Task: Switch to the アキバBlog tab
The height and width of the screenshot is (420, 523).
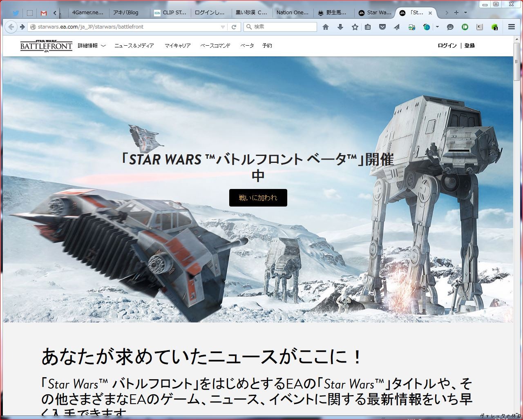Action: pos(129,13)
